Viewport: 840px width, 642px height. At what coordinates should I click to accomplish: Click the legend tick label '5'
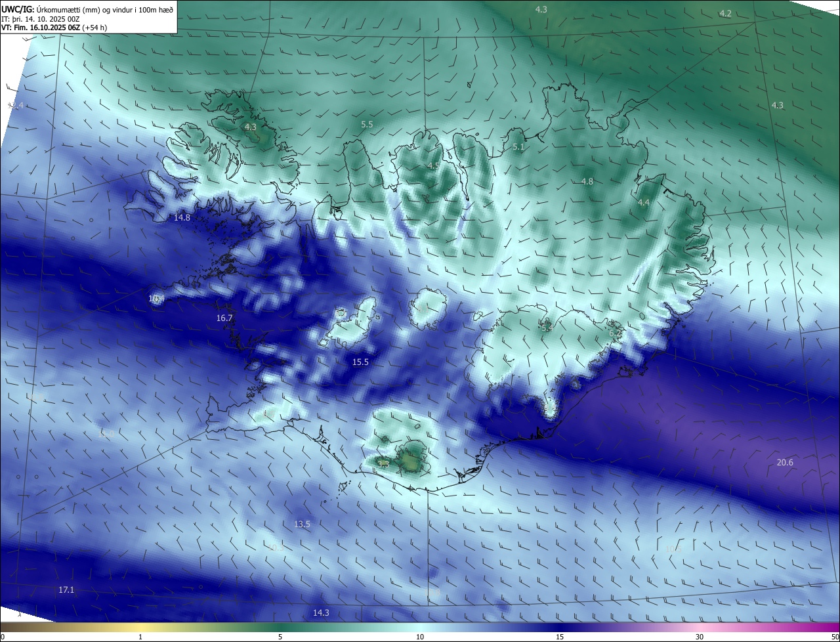tap(280, 637)
